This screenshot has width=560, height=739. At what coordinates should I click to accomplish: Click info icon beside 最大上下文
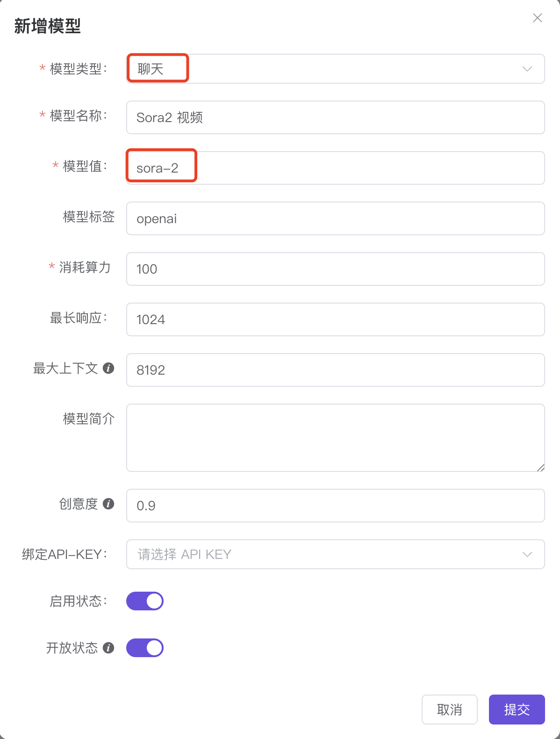(108, 368)
